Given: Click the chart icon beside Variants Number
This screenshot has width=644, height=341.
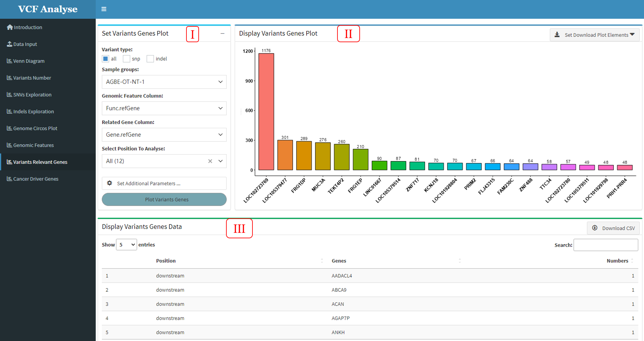Looking at the screenshot, I should click(9, 78).
